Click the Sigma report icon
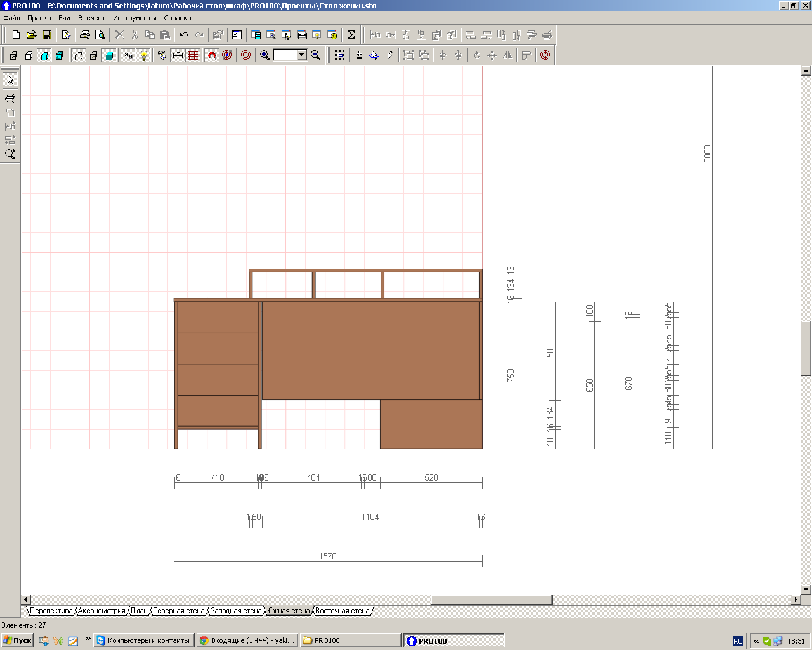812x650 pixels. [x=351, y=35]
